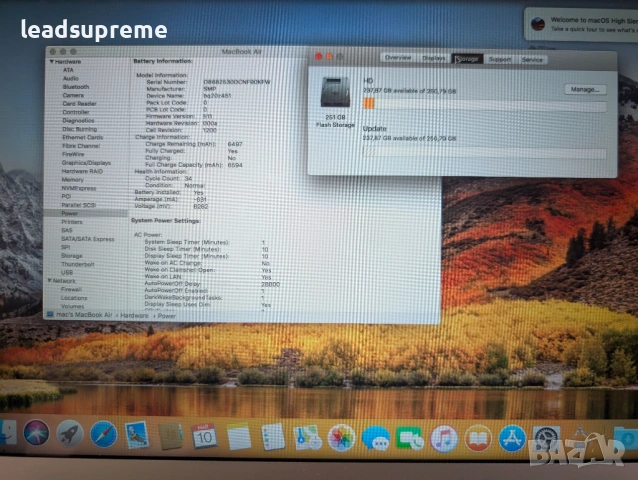The image size is (638, 480).
Task: Select Thunderbolt in the sidebar
Action: 77,264
